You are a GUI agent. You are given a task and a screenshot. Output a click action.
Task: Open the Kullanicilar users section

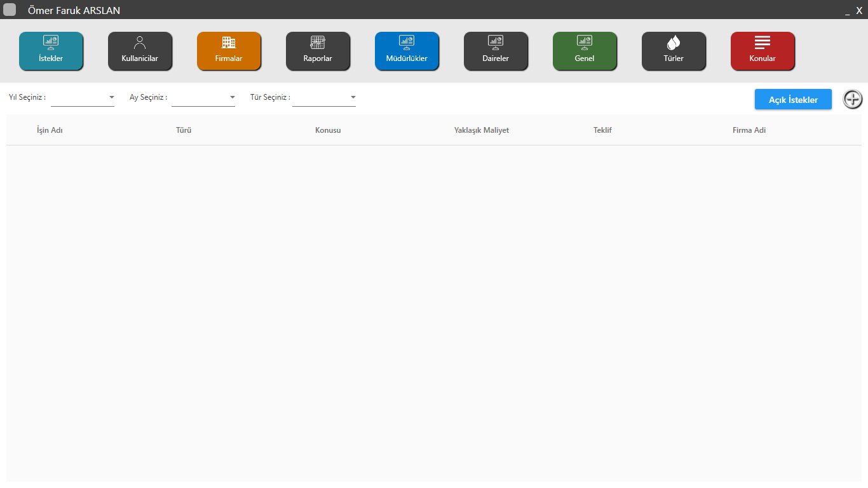point(140,51)
